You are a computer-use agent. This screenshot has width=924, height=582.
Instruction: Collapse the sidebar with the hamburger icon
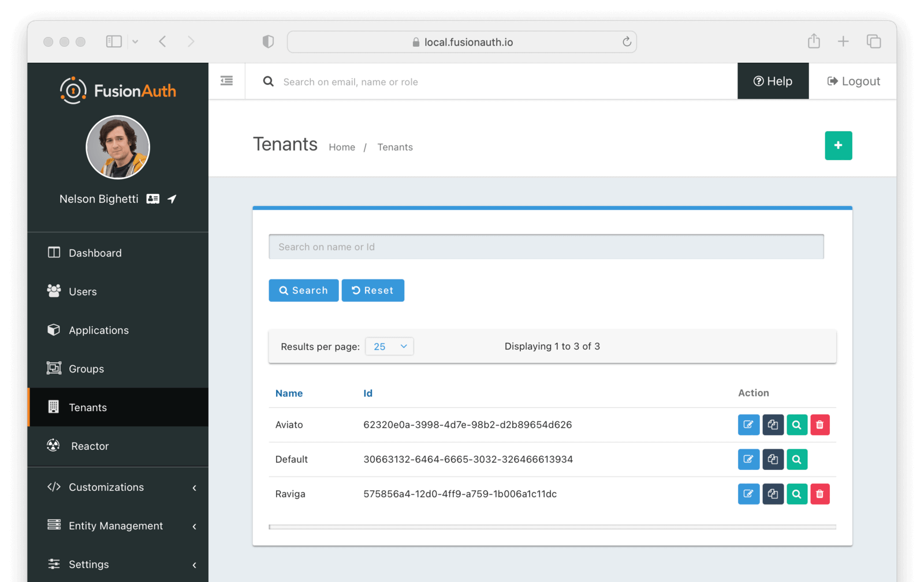[x=227, y=81]
